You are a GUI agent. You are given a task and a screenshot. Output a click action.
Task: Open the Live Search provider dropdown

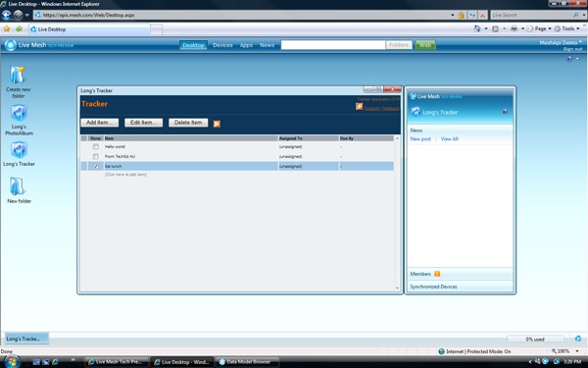point(584,15)
